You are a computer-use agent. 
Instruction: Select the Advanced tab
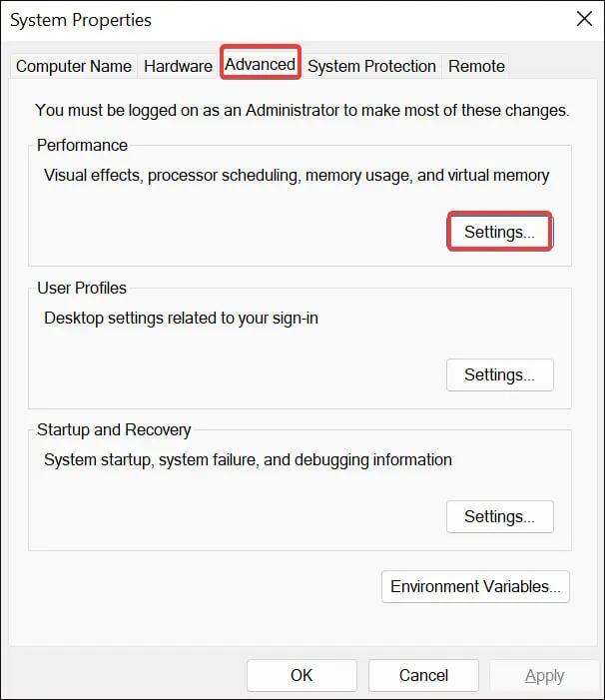point(260,64)
